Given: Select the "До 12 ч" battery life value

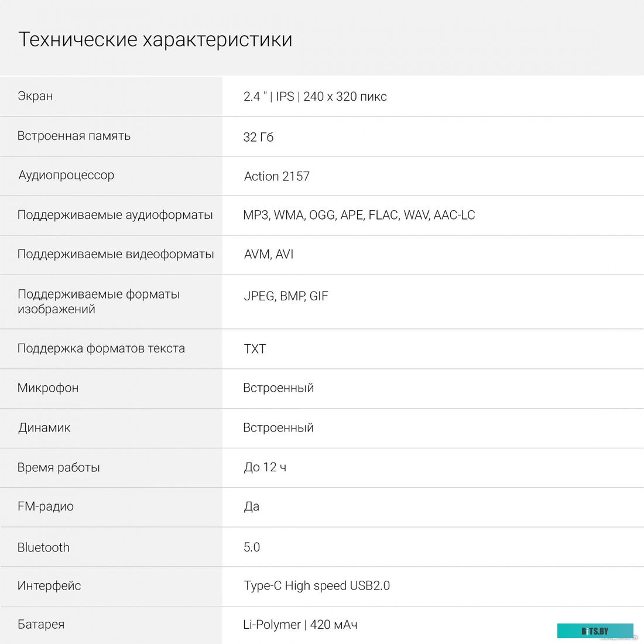Looking at the screenshot, I should (265, 467).
